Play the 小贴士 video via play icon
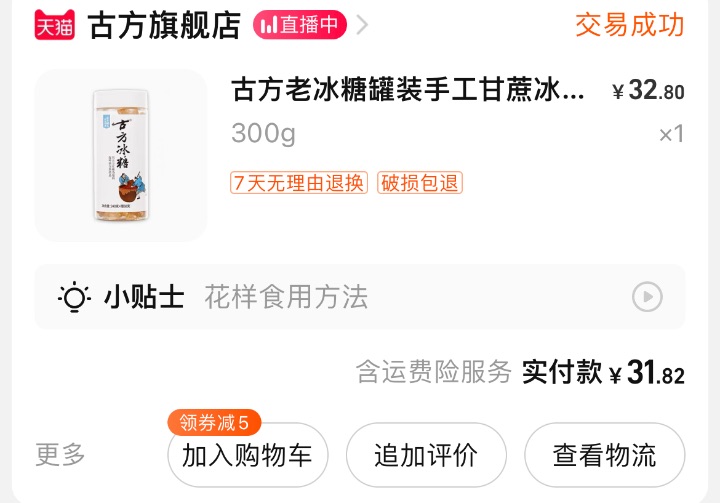 pyautogui.click(x=647, y=297)
